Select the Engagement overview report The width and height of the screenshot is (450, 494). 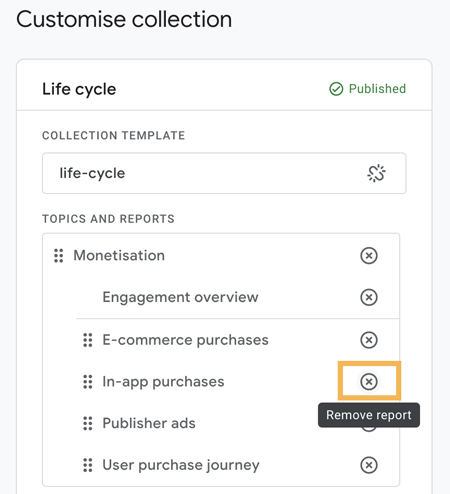point(180,297)
